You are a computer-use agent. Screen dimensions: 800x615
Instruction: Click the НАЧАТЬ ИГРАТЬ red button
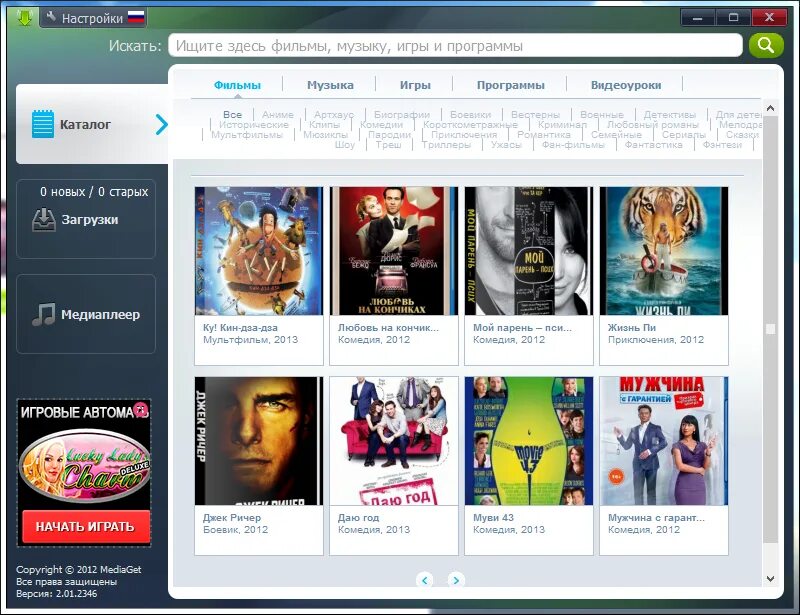pos(86,526)
